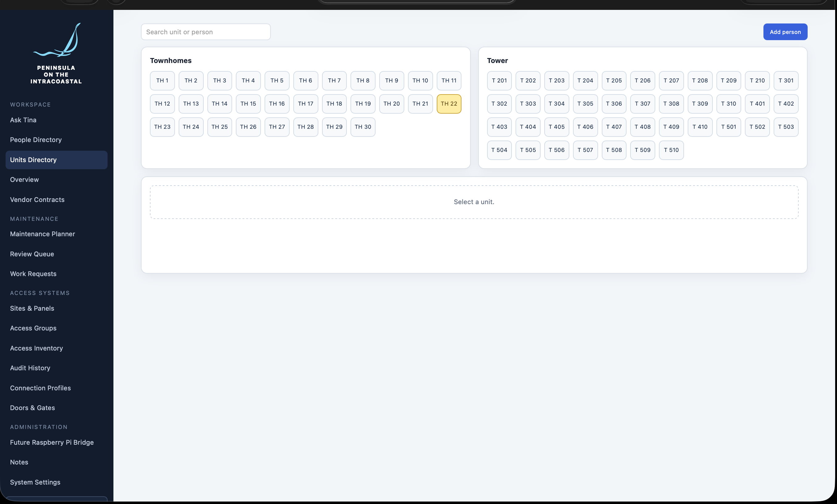837x504 pixels.
Task: Open Access Inventory
Action: pos(56,348)
